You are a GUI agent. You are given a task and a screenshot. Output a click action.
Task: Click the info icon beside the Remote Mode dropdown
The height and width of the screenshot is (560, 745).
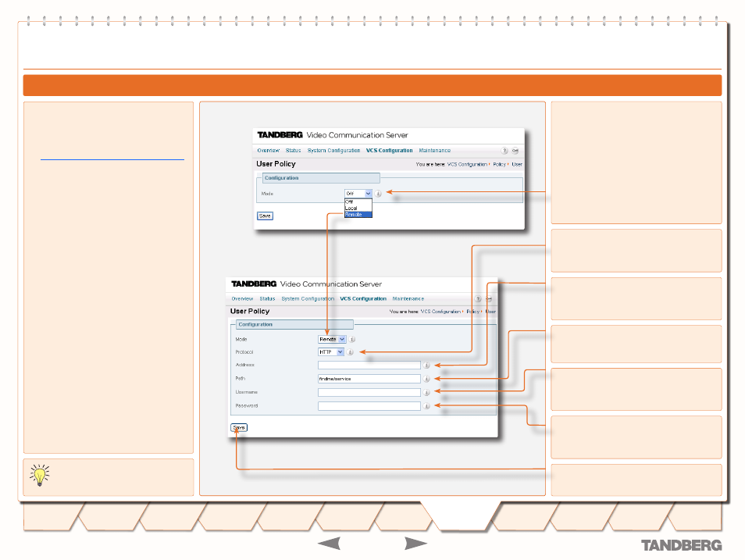point(352,340)
